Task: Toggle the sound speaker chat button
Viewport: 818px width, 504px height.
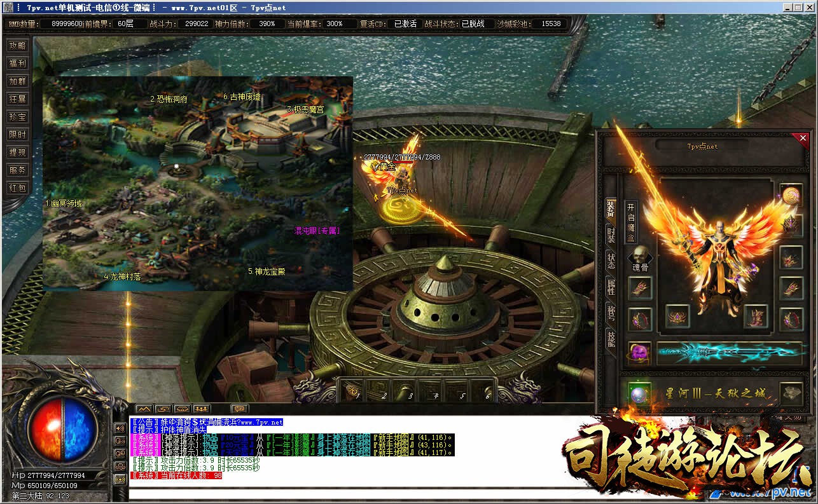Action: [120, 428]
